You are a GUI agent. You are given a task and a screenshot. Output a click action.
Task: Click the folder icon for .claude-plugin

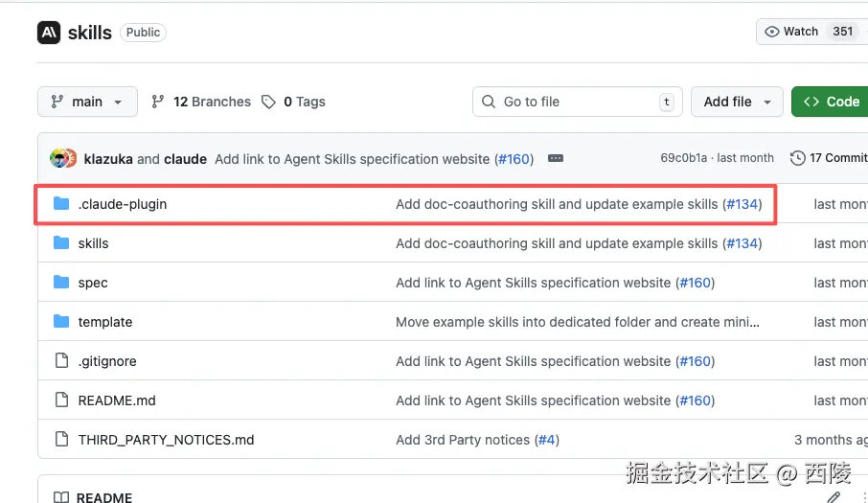(x=61, y=204)
